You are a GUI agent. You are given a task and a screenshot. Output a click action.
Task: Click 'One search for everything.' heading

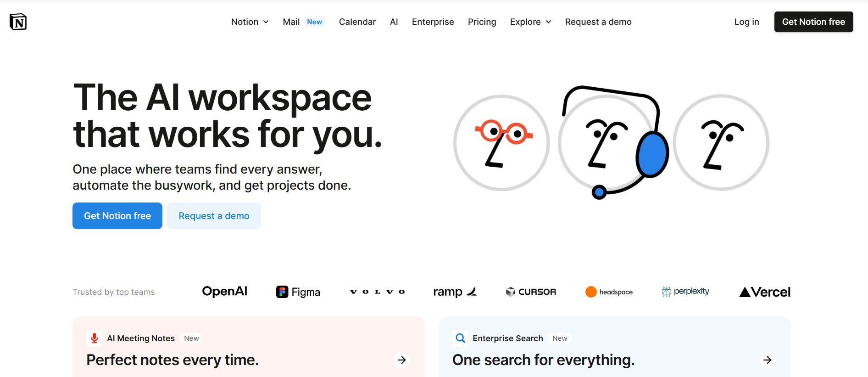pos(544,360)
